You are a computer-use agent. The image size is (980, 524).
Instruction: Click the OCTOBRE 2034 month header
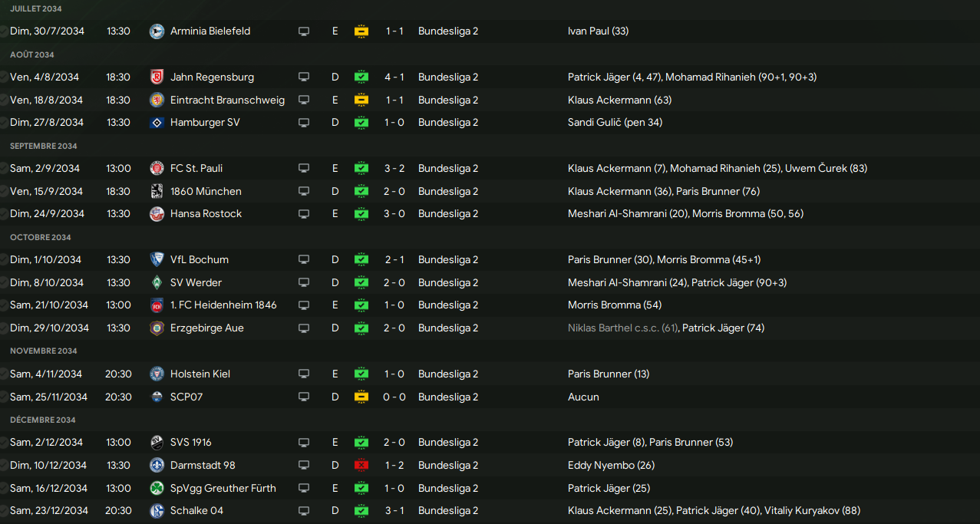(x=41, y=238)
